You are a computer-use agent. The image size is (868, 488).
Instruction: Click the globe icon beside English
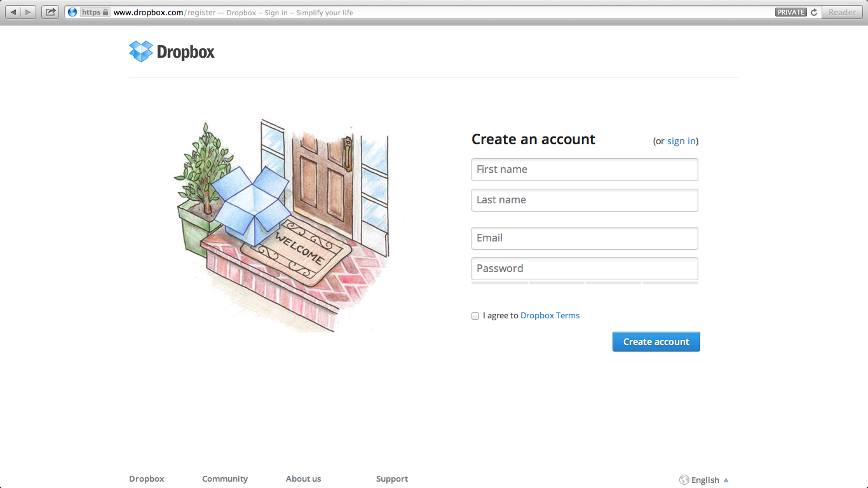click(684, 480)
